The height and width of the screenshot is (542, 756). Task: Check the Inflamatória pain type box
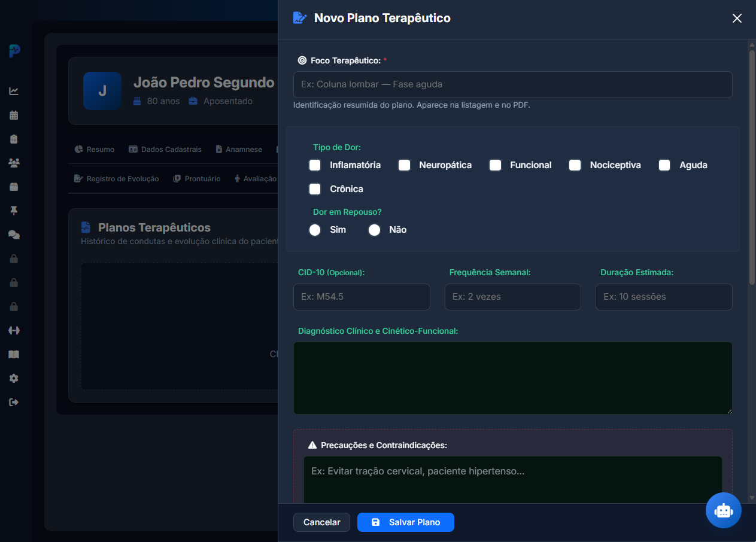[x=315, y=165]
